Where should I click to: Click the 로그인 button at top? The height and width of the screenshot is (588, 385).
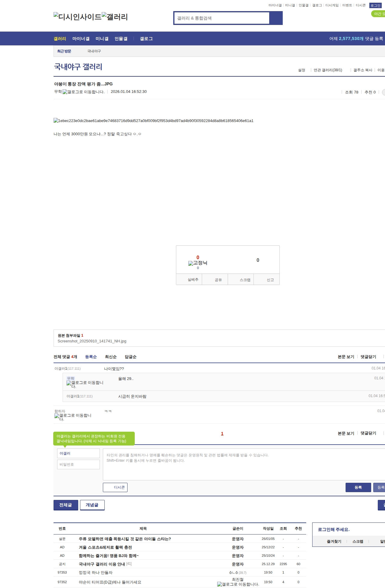click(375, 5)
